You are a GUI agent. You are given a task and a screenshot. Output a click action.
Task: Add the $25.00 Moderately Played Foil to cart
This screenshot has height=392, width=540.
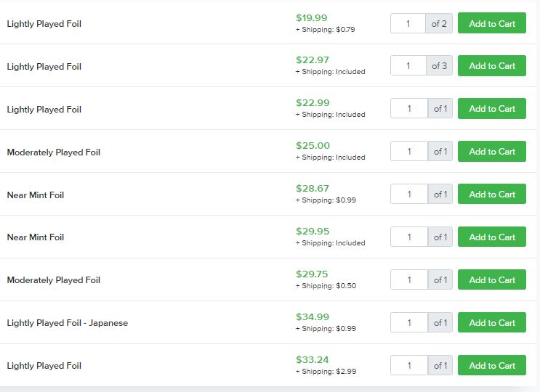pyautogui.click(x=492, y=151)
